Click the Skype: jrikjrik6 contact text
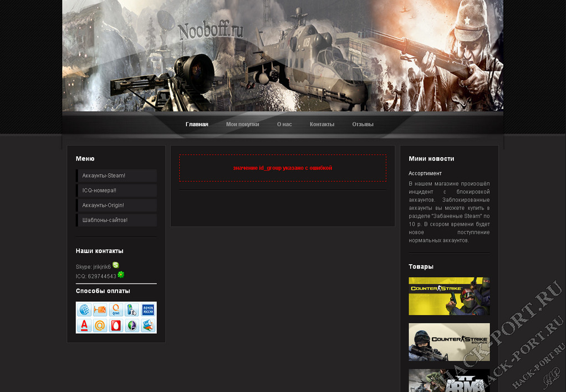Image resolution: width=566 pixels, height=392 pixels. pyautogui.click(x=93, y=267)
